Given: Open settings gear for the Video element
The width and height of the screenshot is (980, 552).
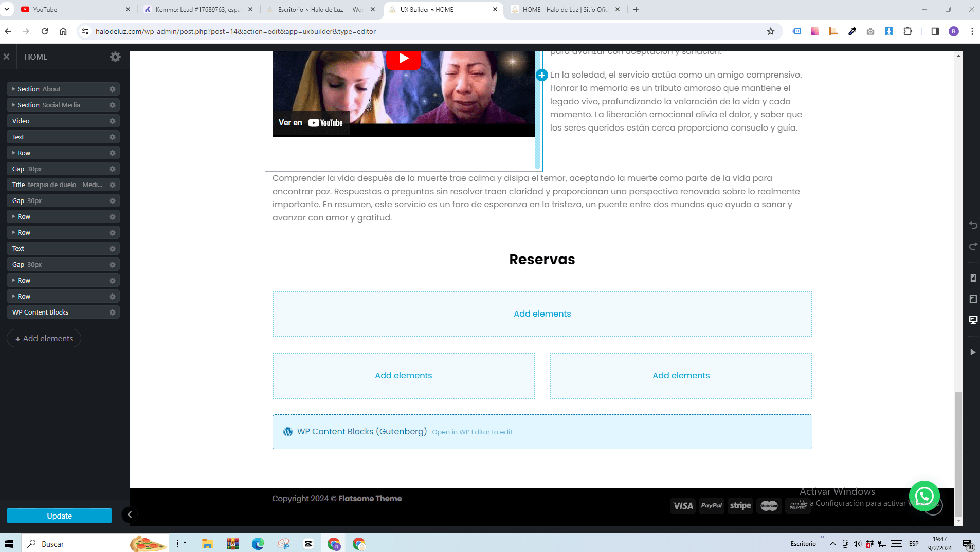Looking at the screenshot, I should (112, 121).
